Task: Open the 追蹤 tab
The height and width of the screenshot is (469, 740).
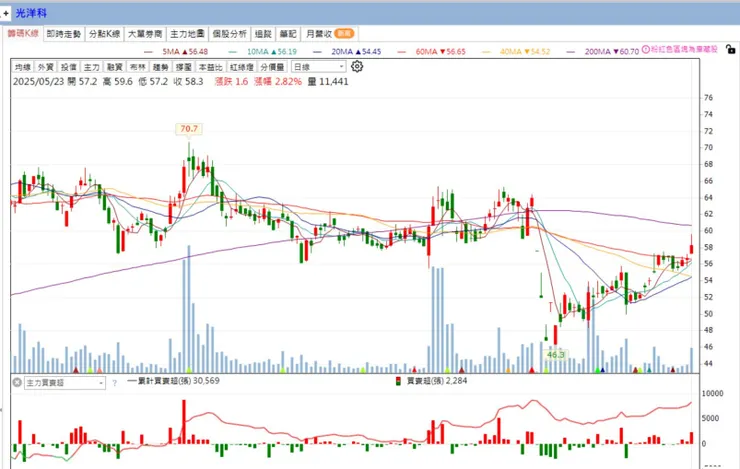Action: click(263, 34)
